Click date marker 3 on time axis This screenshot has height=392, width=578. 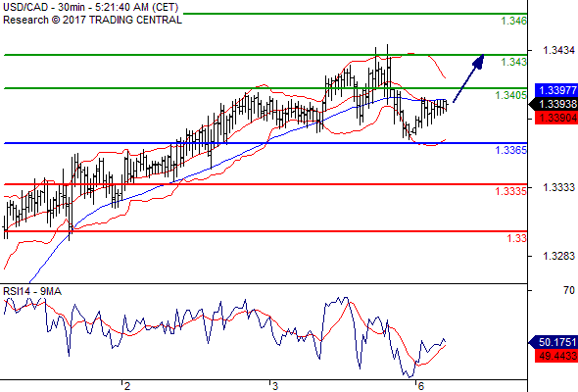[274, 386]
